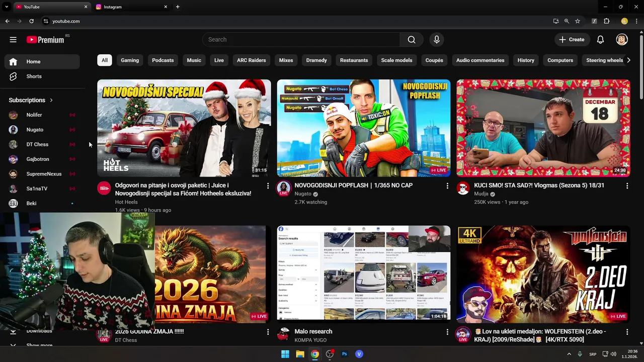Select the Live filter chip
Image resolution: width=644 pixels, height=362 pixels.
click(219, 60)
